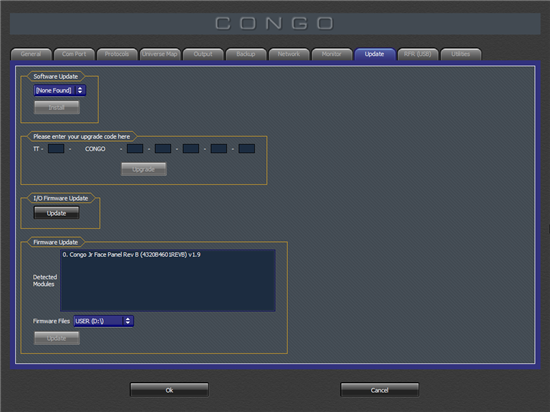Screen dimensions: 550x412
Task: Expand the Firmware Files USER (D:\) dropdown
Action: tap(103, 321)
